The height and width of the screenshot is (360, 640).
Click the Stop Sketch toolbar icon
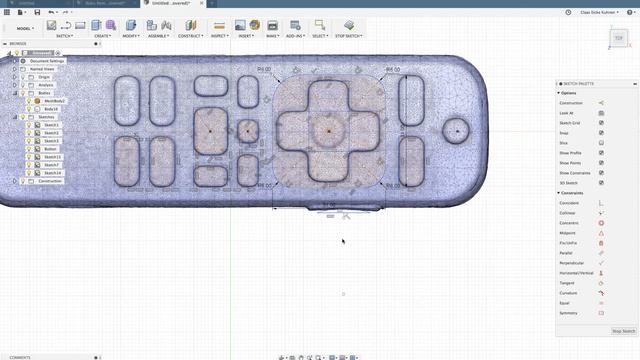coord(349,25)
